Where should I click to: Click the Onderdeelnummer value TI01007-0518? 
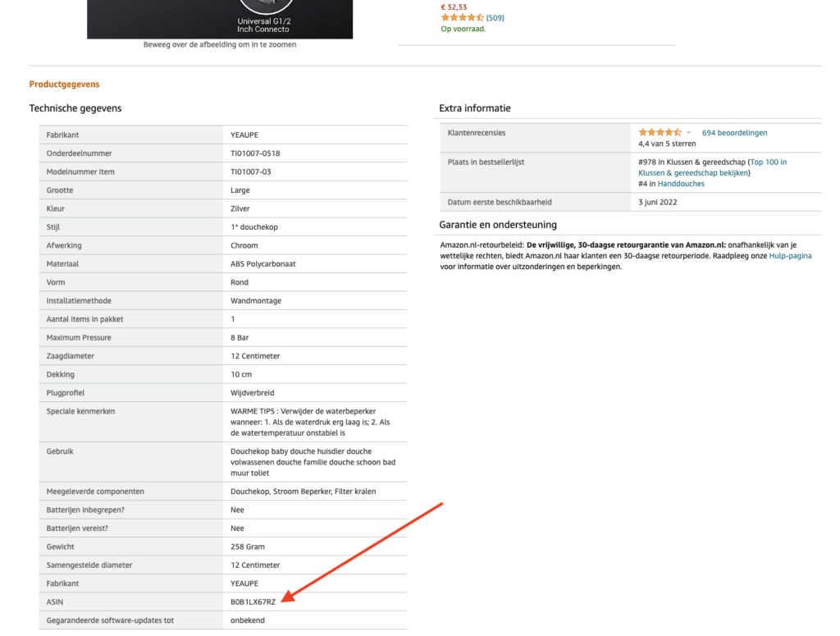255,153
